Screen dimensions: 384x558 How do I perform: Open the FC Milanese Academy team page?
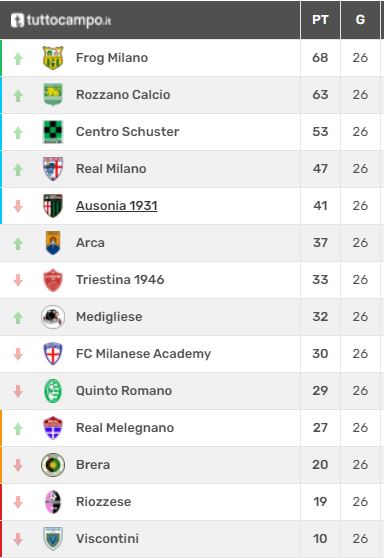click(143, 354)
